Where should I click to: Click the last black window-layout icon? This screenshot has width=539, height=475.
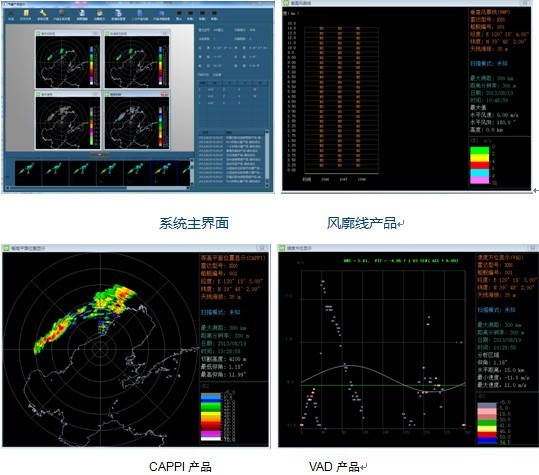coord(214,13)
